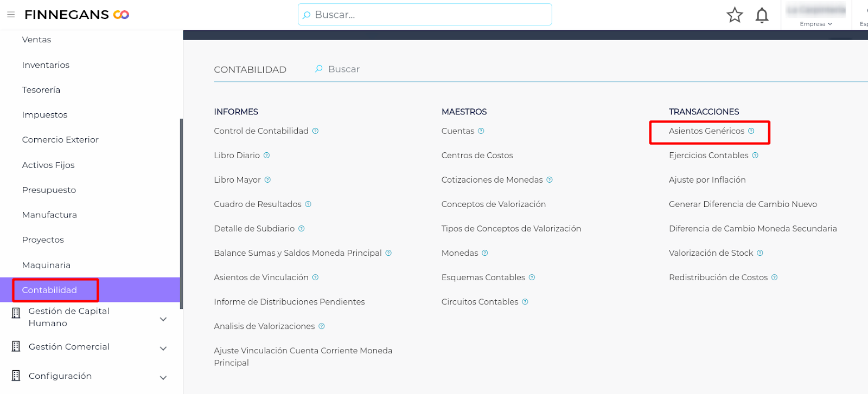
Task: Open the Empresa dropdown
Action: (815, 24)
